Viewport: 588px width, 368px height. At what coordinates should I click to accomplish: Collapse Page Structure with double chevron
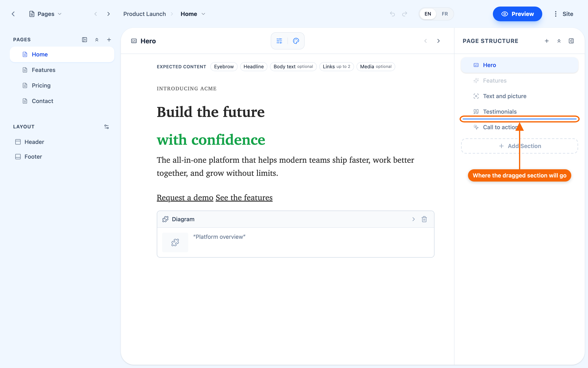coord(559,41)
